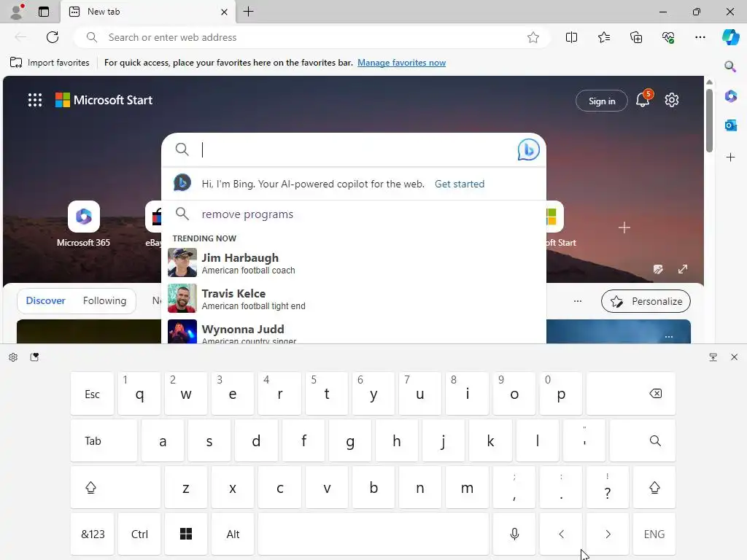Screen dimensions: 747x560
Task: Click the Personalize button
Action: pos(646,301)
